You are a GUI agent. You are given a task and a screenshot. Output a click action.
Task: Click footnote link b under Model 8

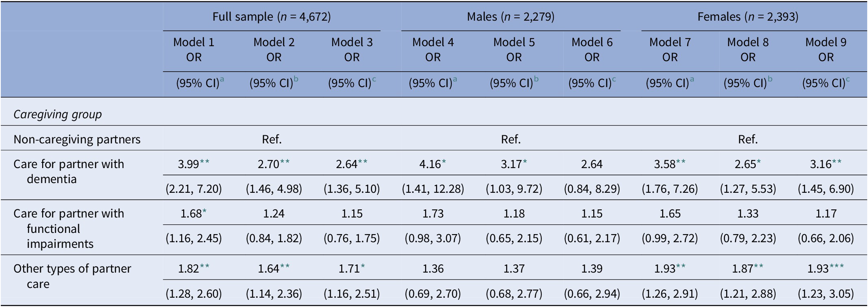(770, 80)
